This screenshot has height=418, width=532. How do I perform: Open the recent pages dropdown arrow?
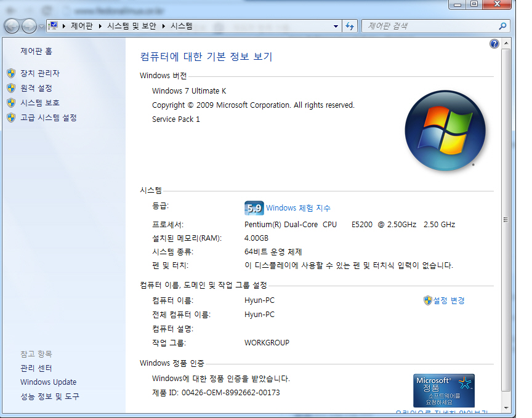(x=41, y=26)
